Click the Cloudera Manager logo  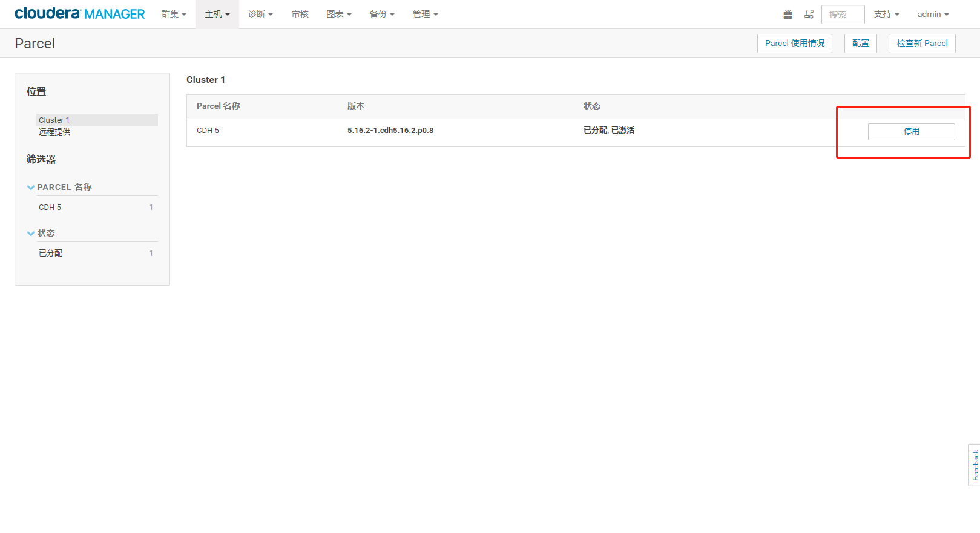point(80,13)
